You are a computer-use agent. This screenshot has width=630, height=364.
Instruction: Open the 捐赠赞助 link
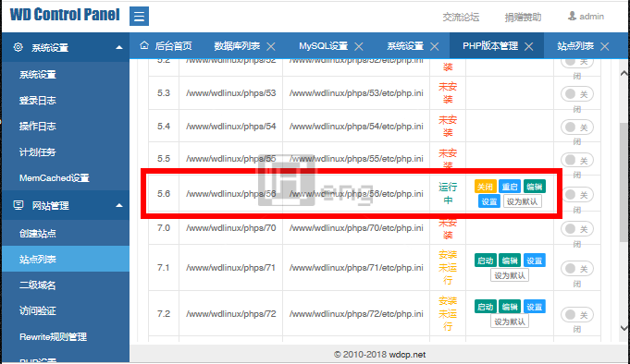point(523,17)
